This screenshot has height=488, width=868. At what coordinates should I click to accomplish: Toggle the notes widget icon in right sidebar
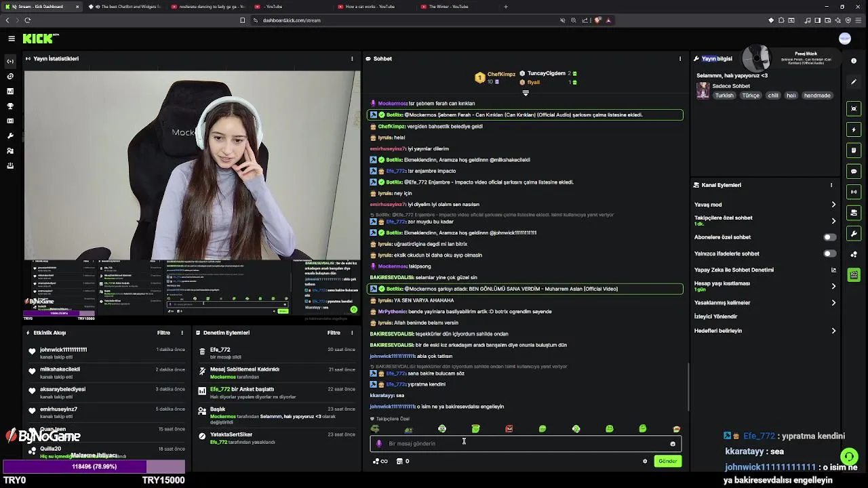[x=854, y=150]
